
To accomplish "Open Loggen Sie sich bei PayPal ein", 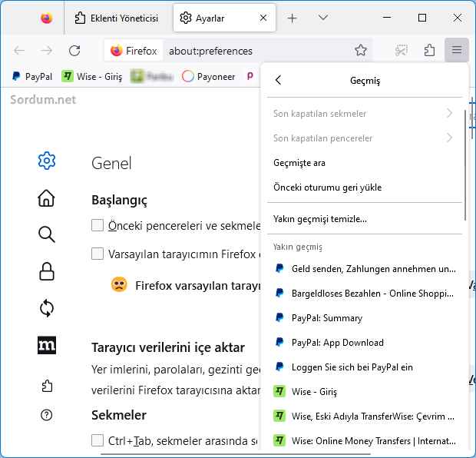I will [364, 367].
